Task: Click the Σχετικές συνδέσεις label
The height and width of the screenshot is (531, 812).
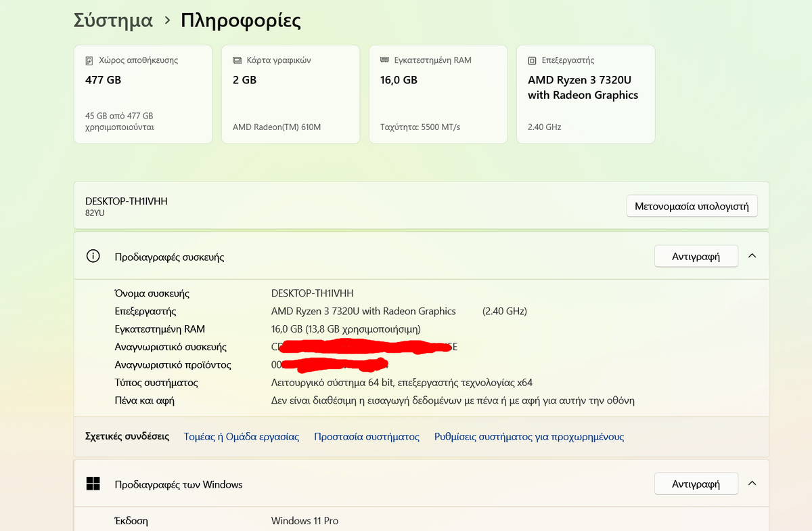Action: pos(127,436)
